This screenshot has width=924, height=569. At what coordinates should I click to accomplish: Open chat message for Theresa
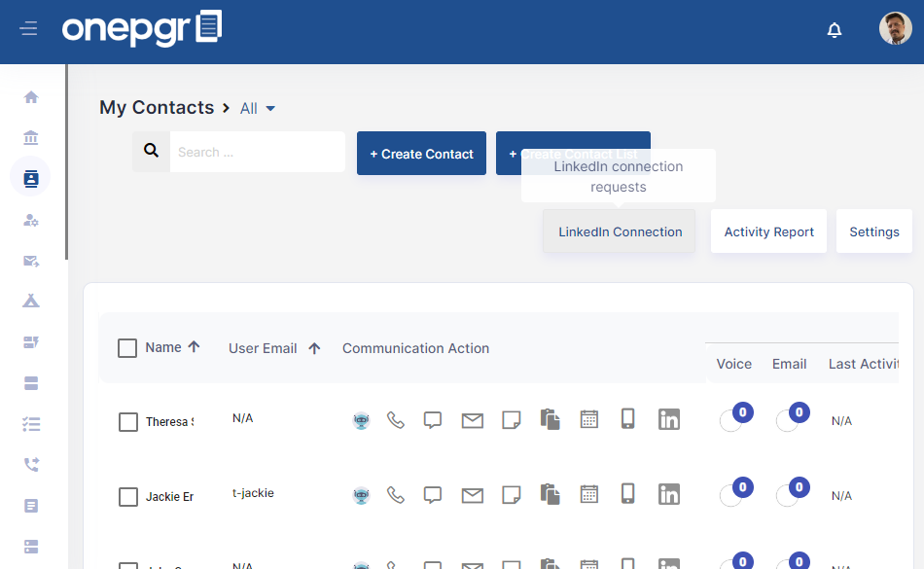coord(433,420)
